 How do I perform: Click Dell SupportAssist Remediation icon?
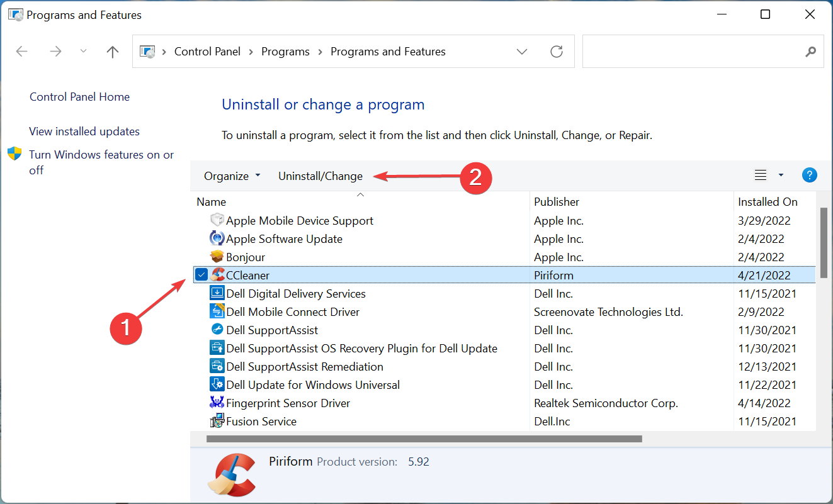click(x=217, y=366)
